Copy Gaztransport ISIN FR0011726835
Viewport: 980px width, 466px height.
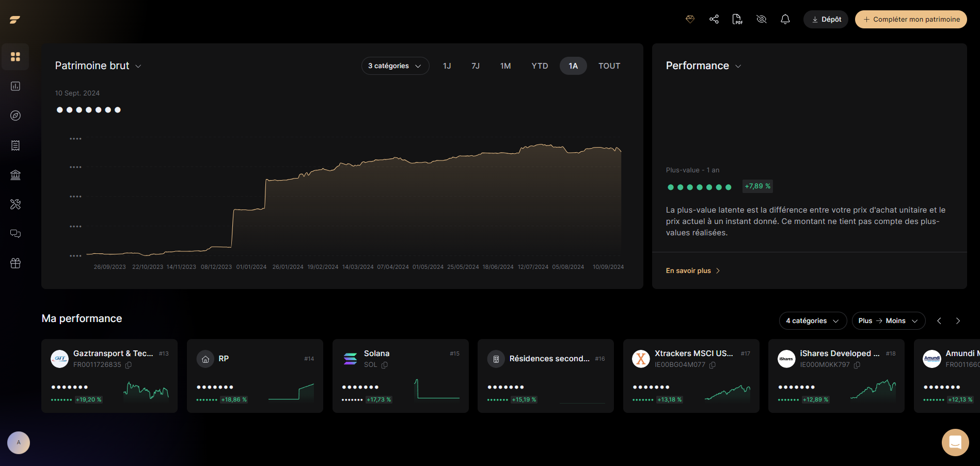[x=129, y=365]
